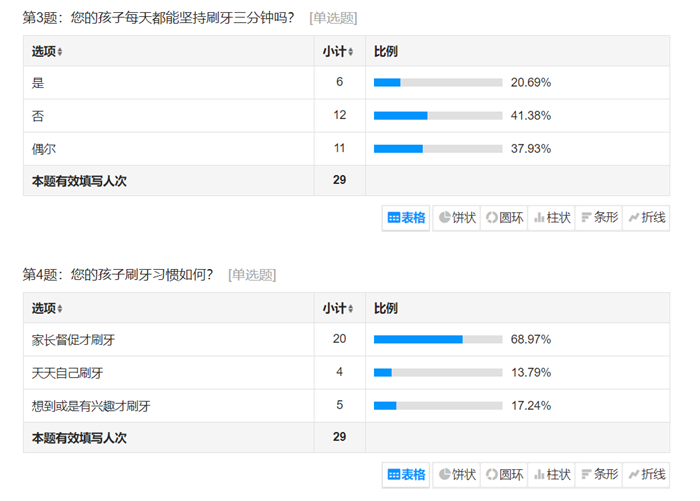
Task: Select 表格 table view for question 4
Action: [x=406, y=475]
